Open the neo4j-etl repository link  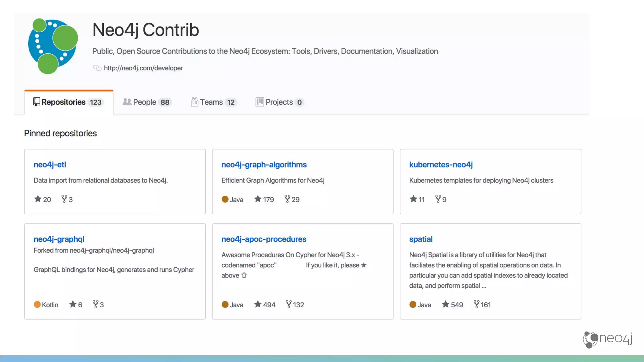coord(50,165)
